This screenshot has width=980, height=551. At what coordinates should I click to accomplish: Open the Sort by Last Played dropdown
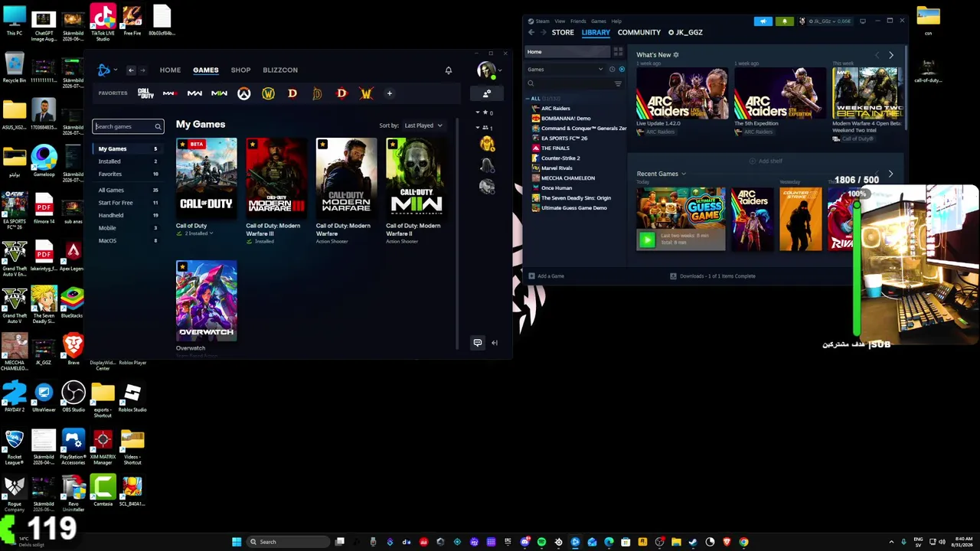pyautogui.click(x=423, y=126)
